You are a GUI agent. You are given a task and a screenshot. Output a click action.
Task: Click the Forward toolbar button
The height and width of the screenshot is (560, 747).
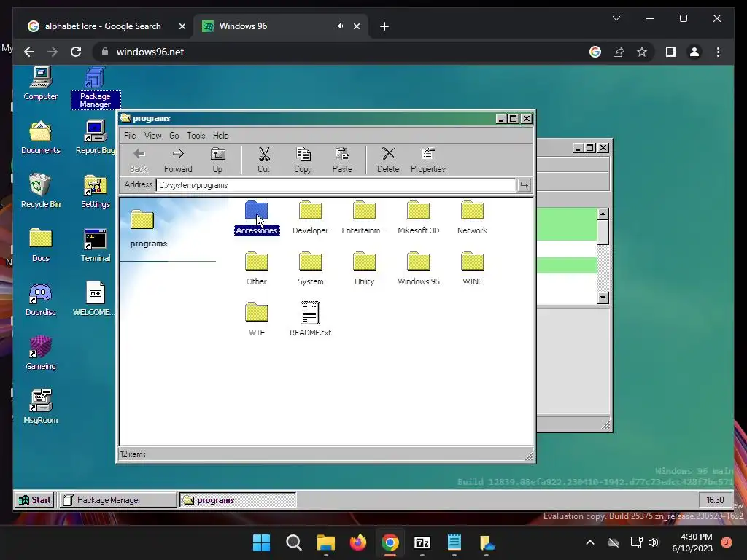click(x=178, y=160)
